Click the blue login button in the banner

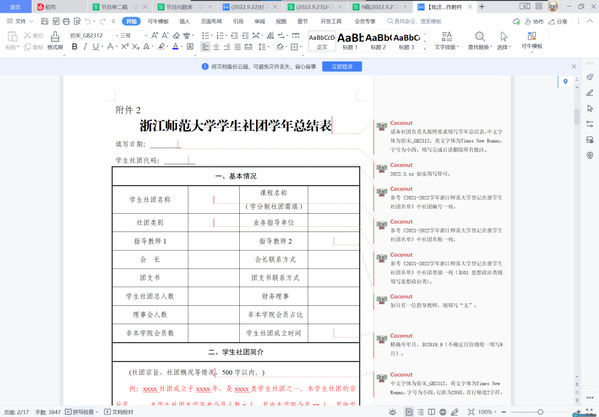[x=342, y=66]
